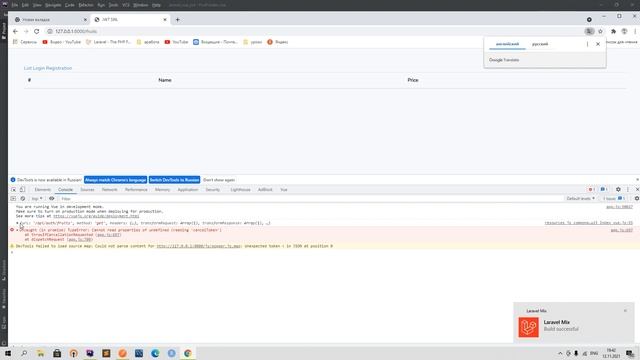This screenshot has width=640, height=360.
Task: Click 'Don't show again' in the DevTools banner
Action: click(x=219, y=180)
